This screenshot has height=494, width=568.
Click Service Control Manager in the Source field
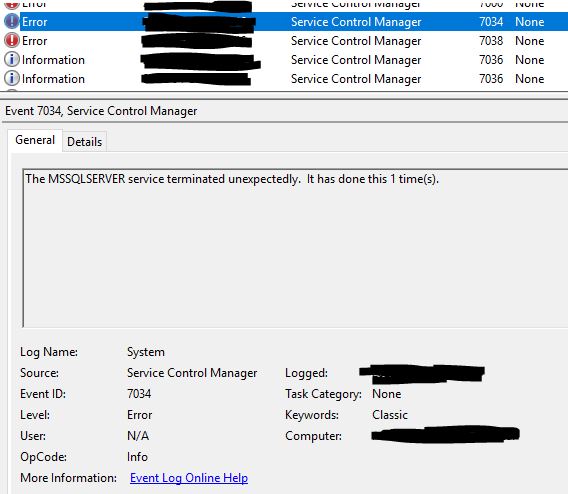point(192,373)
